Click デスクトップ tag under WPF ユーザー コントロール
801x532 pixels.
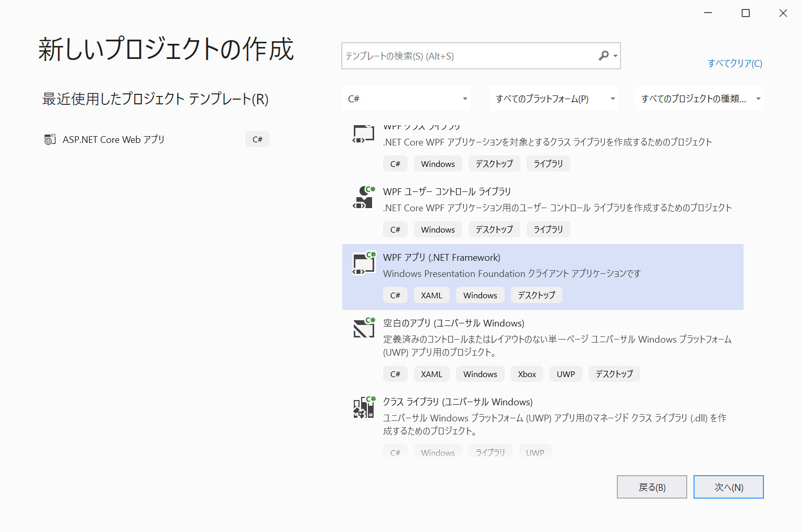[494, 229]
